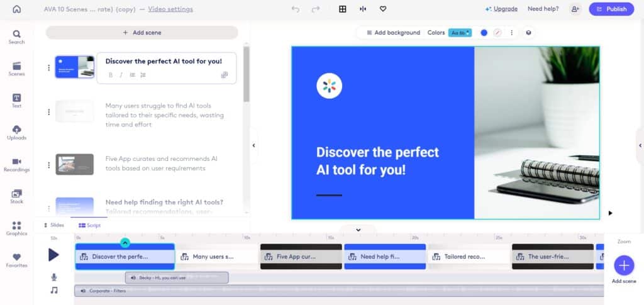Toggle numbered list in the scene text
Viewport: 644px width, 305px height.
click(x=143, y=75)
